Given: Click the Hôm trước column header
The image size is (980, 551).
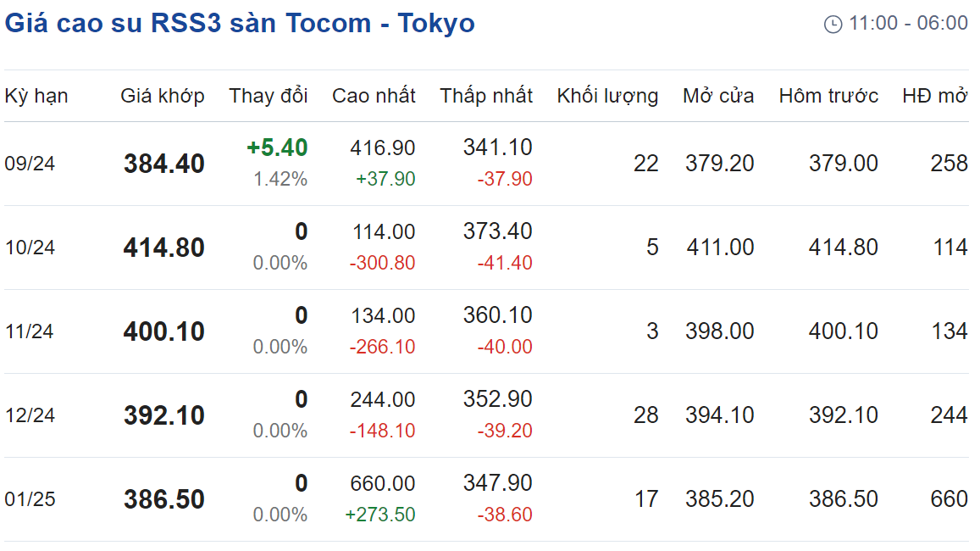Looking at the screenshot, I should click(828, 96).
